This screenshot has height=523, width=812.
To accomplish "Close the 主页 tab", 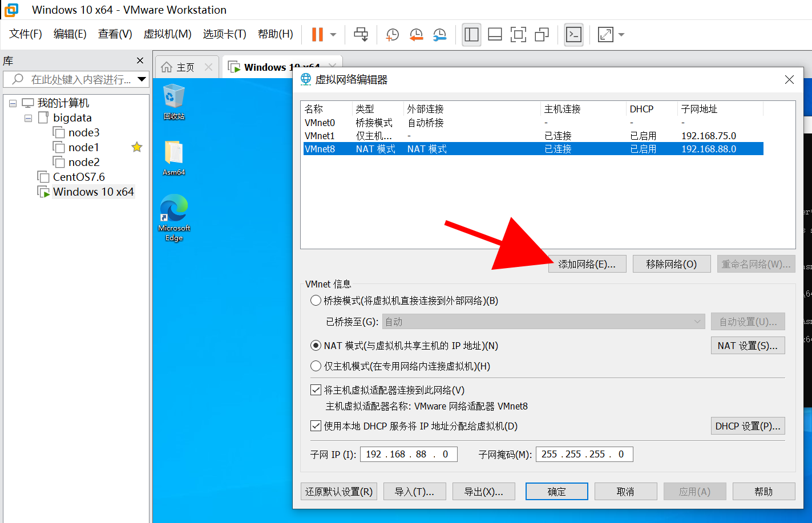I will [x=208, y=67].
